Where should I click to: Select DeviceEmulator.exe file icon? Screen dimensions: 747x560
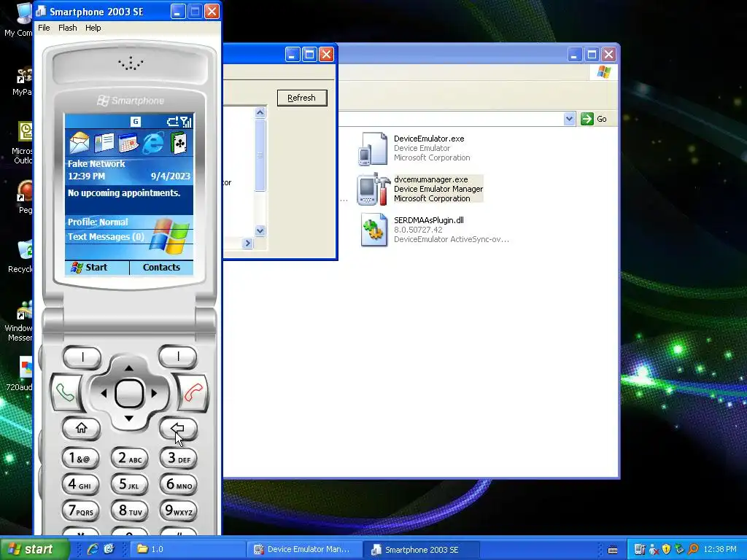(373, 149)
